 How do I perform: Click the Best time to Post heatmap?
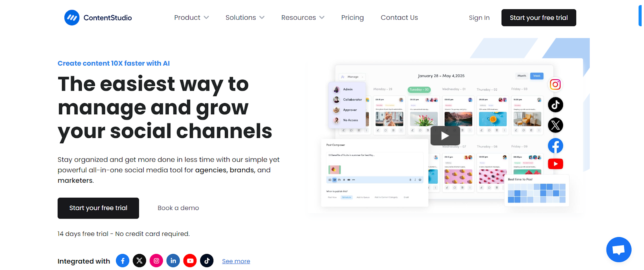537,193
